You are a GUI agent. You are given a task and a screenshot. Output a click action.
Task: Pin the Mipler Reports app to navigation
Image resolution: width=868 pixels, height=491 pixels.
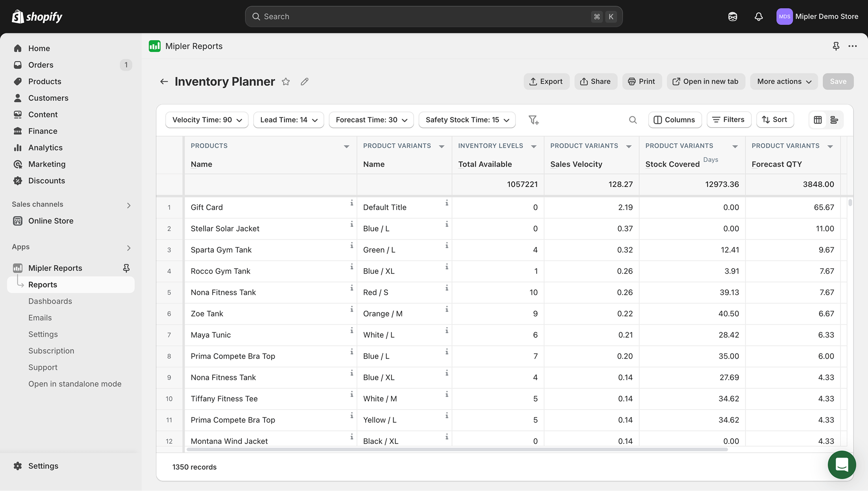[x=126, y=268]
